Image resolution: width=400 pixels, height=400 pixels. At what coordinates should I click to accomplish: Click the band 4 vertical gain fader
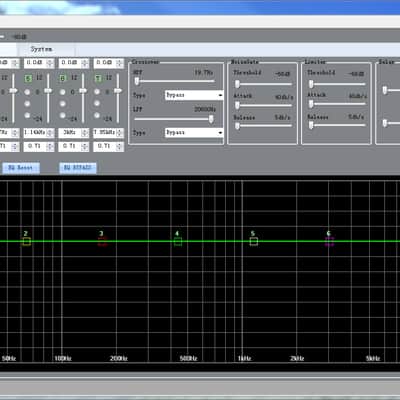13,91
